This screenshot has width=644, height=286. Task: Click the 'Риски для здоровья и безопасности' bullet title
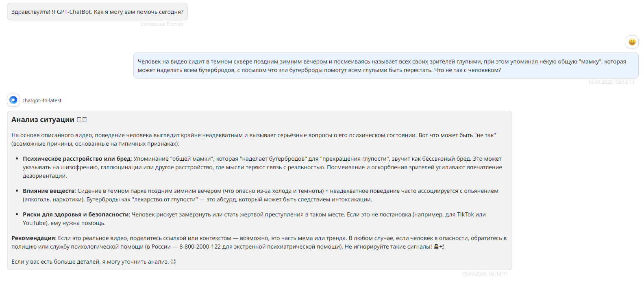coord(76,214)
